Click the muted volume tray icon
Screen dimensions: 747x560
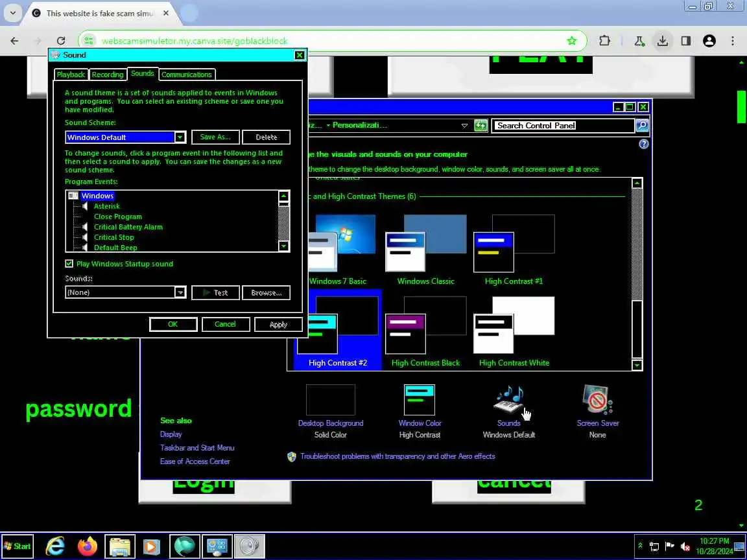[x=685, y=546]
